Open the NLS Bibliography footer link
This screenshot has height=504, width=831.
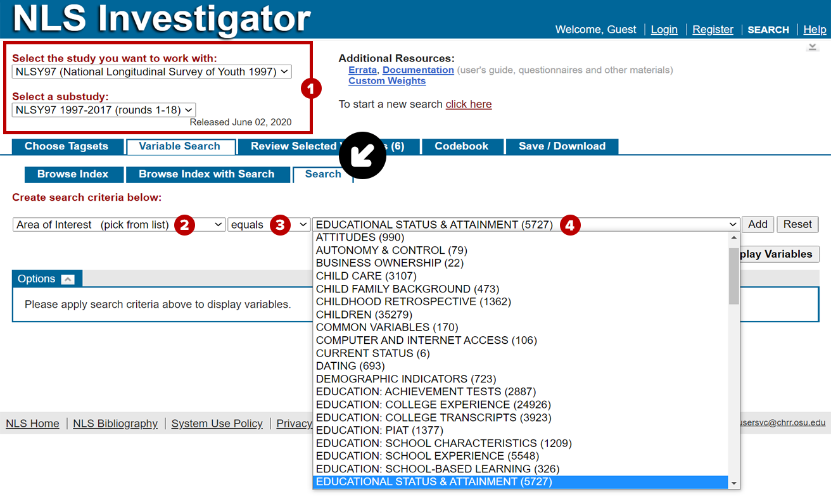pos(115,424)
